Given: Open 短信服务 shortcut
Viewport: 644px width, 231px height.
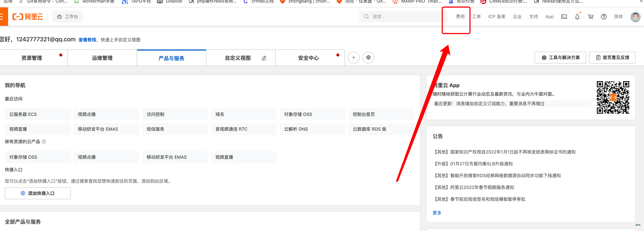Looking at the screenshot, I should pyautogui.click(x=175, y=129).
